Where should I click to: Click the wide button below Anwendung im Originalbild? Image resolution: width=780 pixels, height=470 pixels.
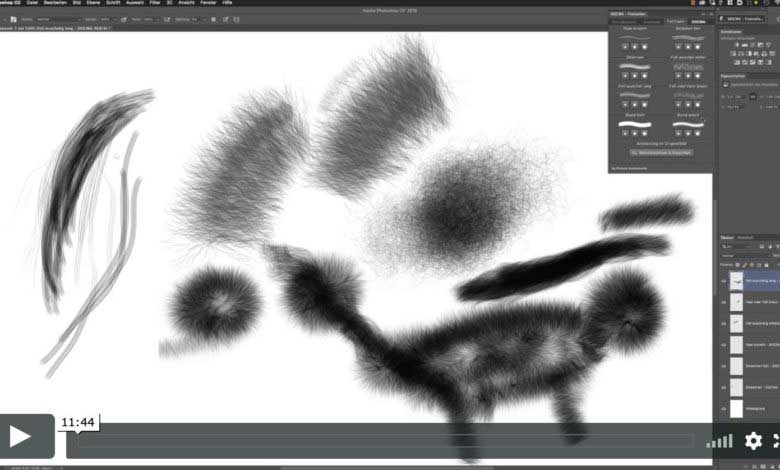pos(661,153)
